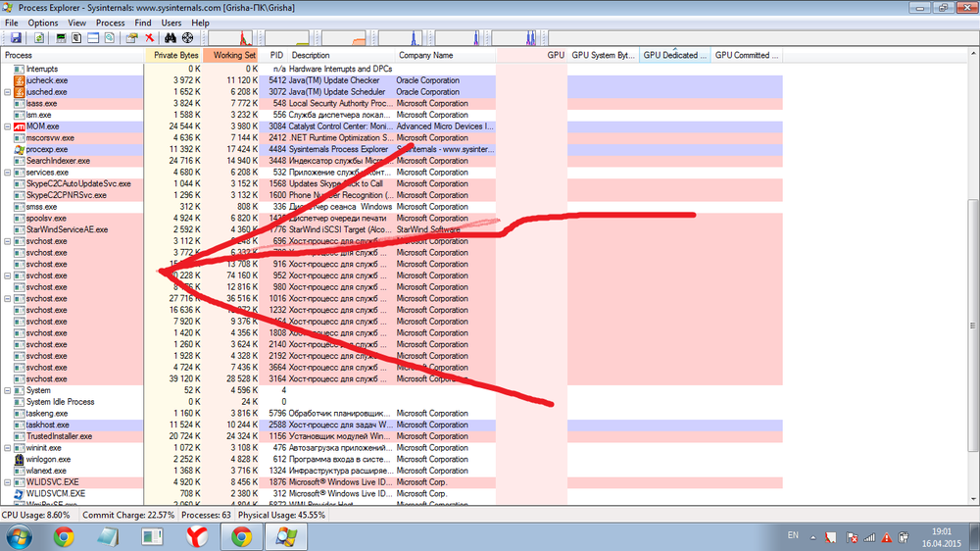Click the icon beside winlogon.exe

tap(20, 459)
